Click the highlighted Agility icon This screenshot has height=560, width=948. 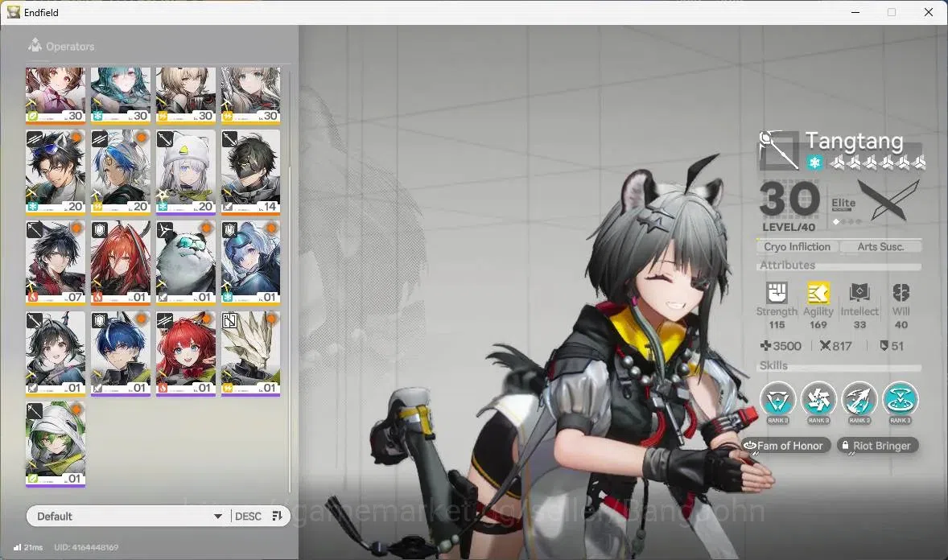pos(818,293)
